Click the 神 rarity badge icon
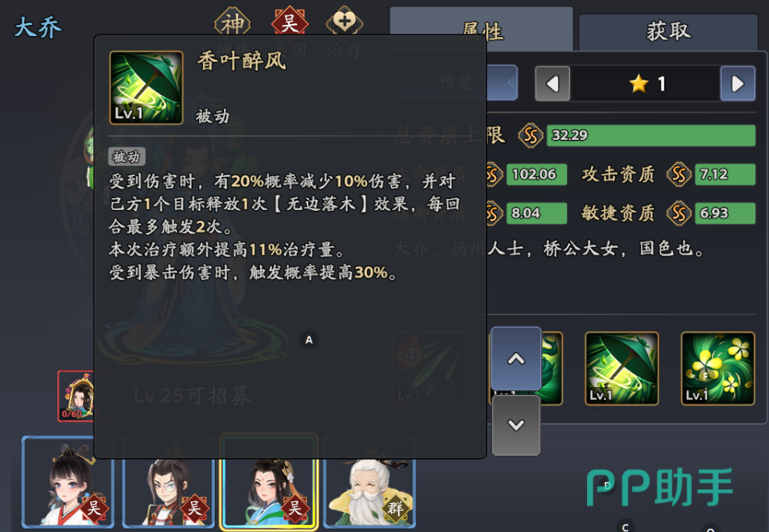 click(233, 21)
